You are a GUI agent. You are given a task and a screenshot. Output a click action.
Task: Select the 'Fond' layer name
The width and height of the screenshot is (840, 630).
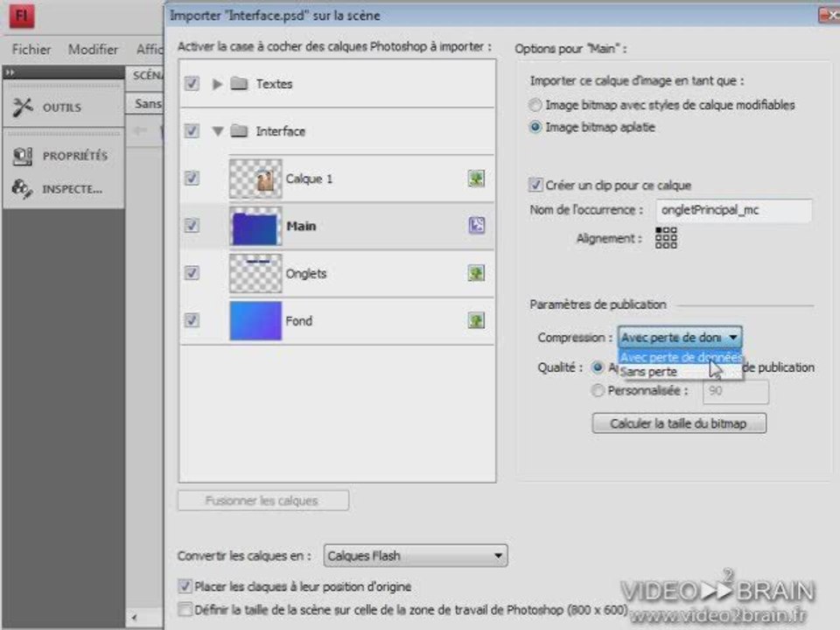pyautogui.click(x=298, y=321)
